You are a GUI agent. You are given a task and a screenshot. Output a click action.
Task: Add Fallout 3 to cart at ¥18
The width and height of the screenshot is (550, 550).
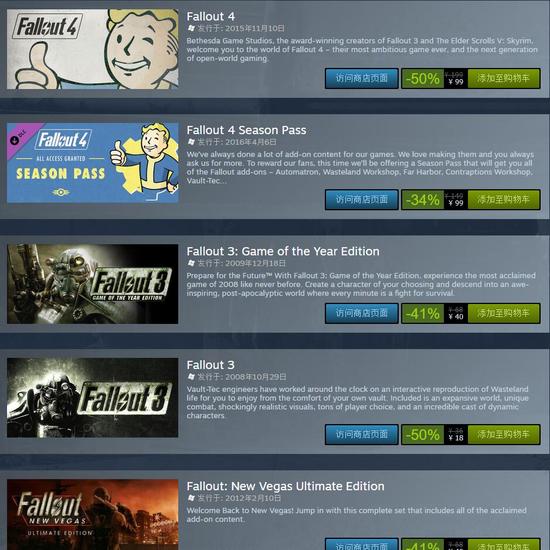pyautogui.click(x=504, y=434)
